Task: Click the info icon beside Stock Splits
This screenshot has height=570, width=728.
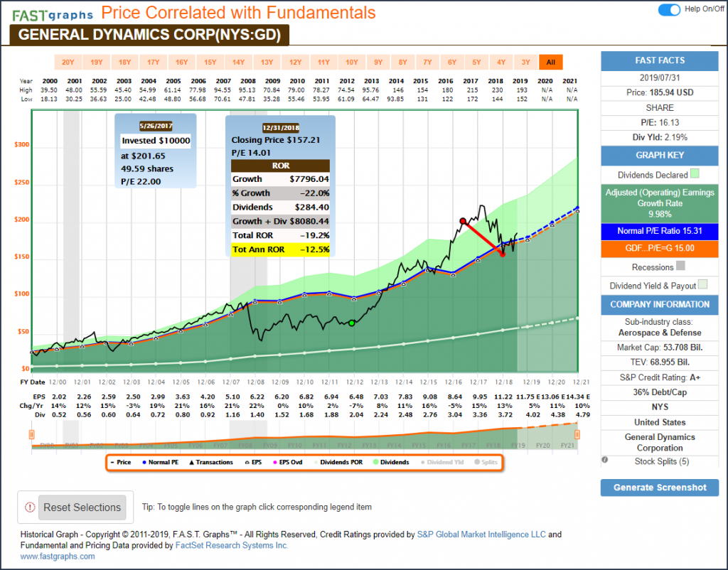Action: point(605,460)
